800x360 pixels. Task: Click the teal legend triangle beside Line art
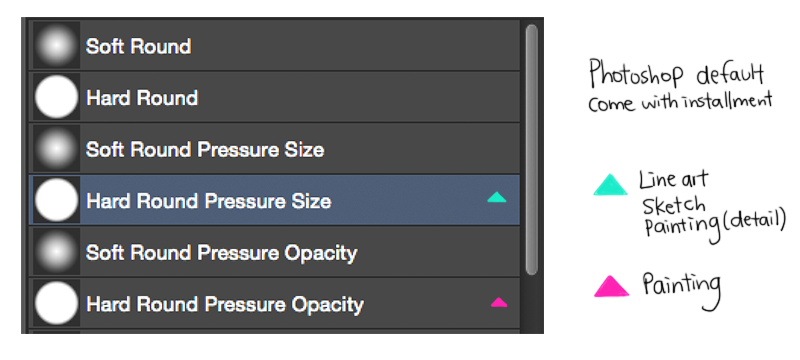pyautogui.click(x=610, y=185)
